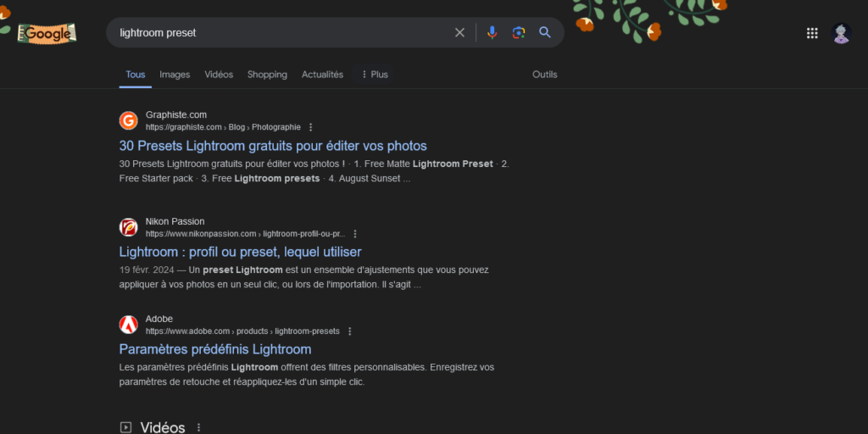The height and width of the screenshot is (434, 868).
Task: Click the video play icon beside Vidéos
Action: point(125,427)
